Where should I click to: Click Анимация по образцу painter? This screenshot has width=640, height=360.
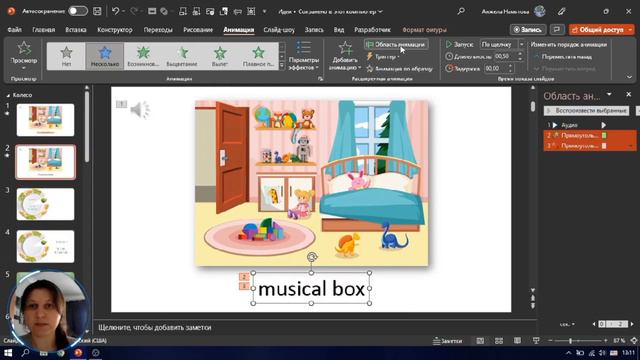click(399, 69)
